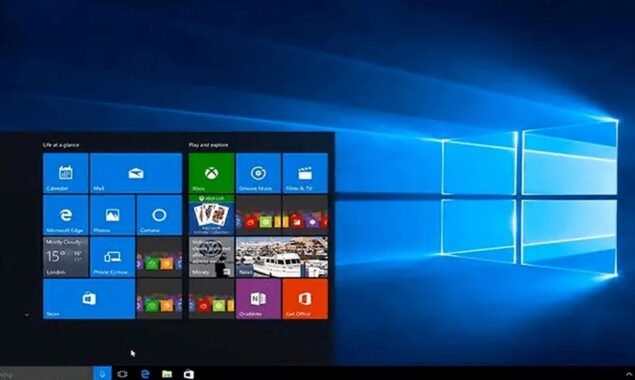
Task: Open the Store tile in the Start menu
Action: [x=89, y=299]
